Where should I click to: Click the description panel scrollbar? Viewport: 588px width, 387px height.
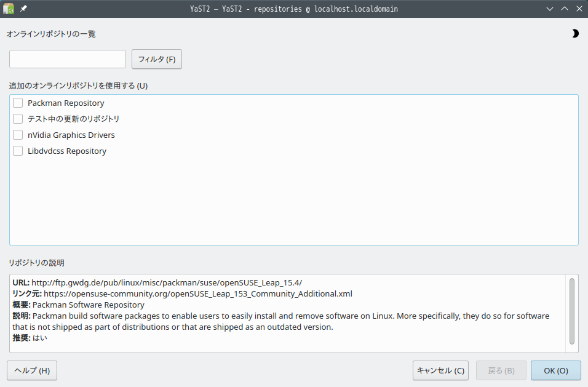572,311
